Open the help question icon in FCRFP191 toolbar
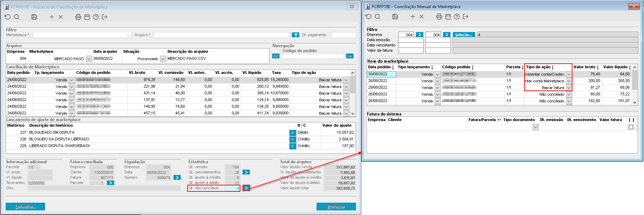Screen dimensions: 644x215 coord(96,17)
